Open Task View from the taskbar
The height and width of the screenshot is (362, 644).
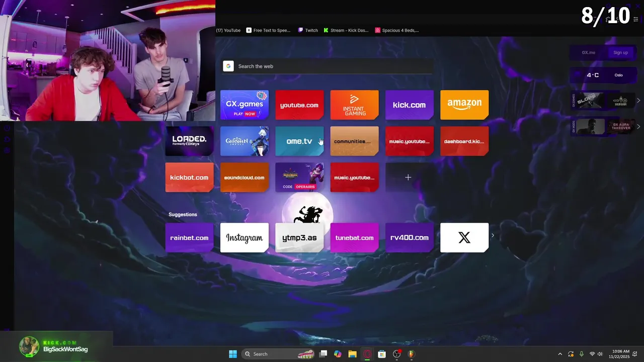(324, 354)
